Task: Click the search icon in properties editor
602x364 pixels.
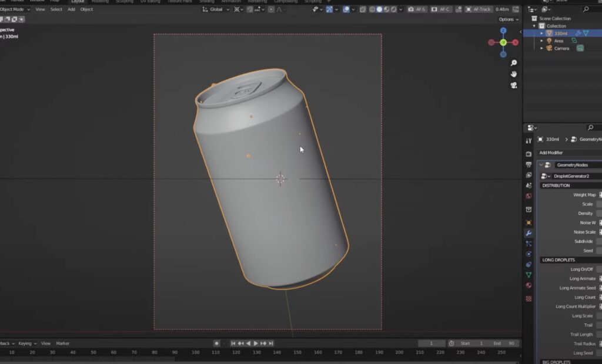Action: 590,127
